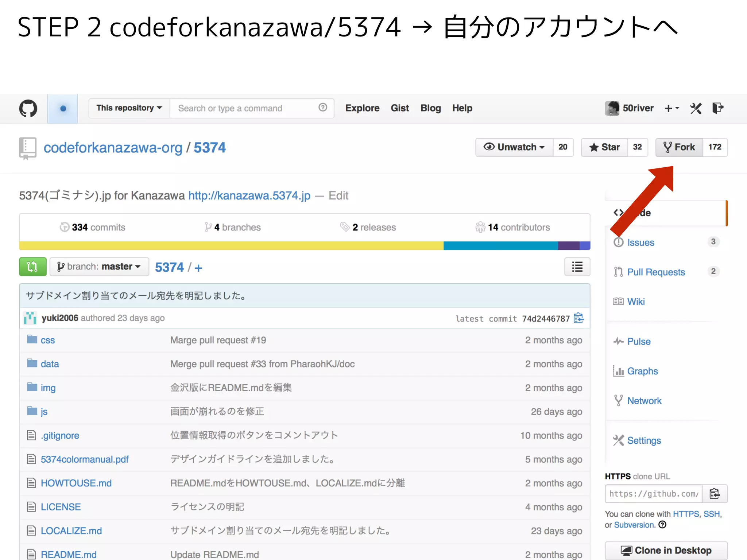Viewport: 747px width, 560px height.
Task: Open the http://kanazawa.5374.jp link
Action: [x=249, y=196]
